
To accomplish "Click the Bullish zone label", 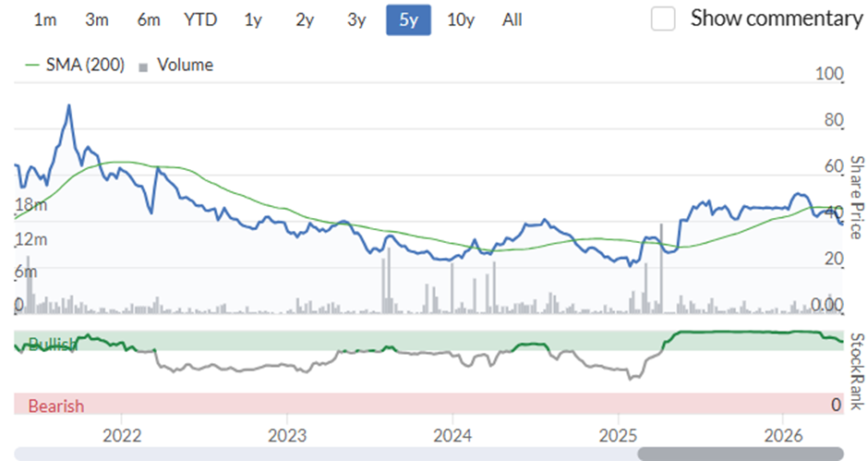I will click(53, 345).
